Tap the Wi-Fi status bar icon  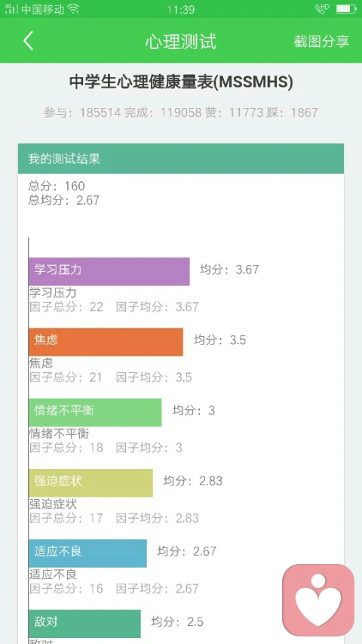[x=73, y=9]
